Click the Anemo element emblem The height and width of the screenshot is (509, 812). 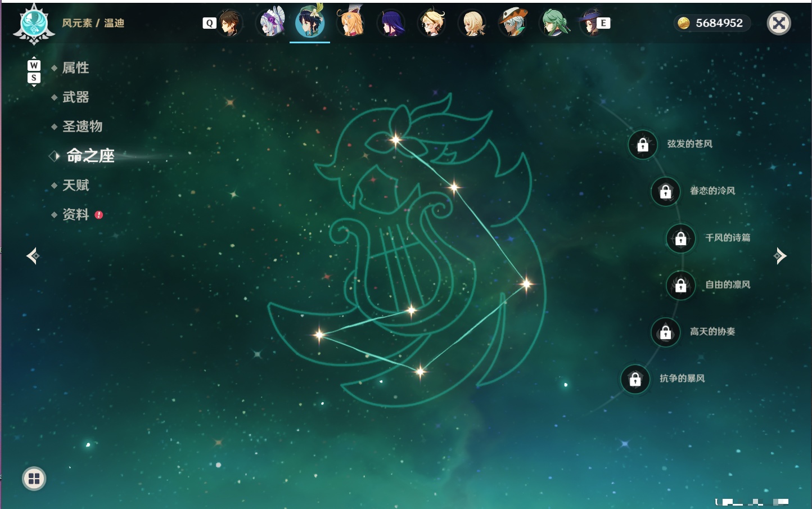pos(34,24)
